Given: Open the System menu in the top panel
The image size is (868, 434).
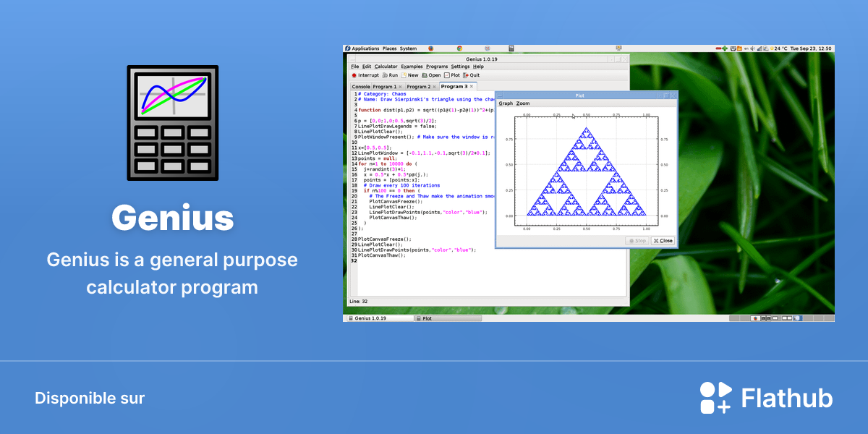Looking at the screenshot, I should pyautogui.click(x=408, y=48).
